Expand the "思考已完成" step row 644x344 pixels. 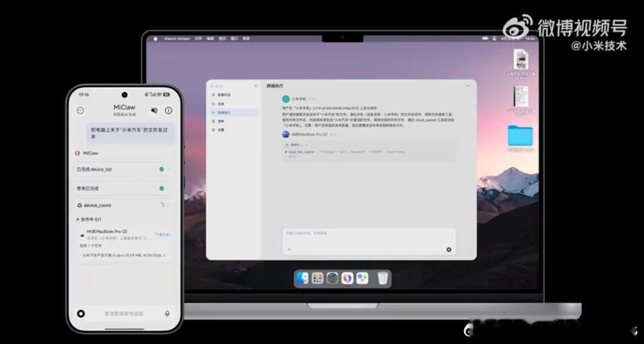click(x=123, y=188)
